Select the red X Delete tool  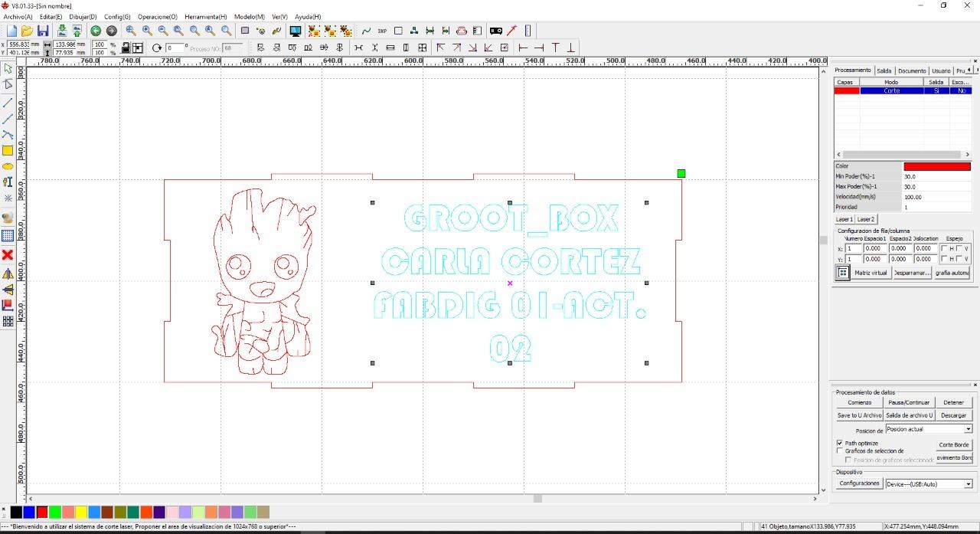point(8,254)
